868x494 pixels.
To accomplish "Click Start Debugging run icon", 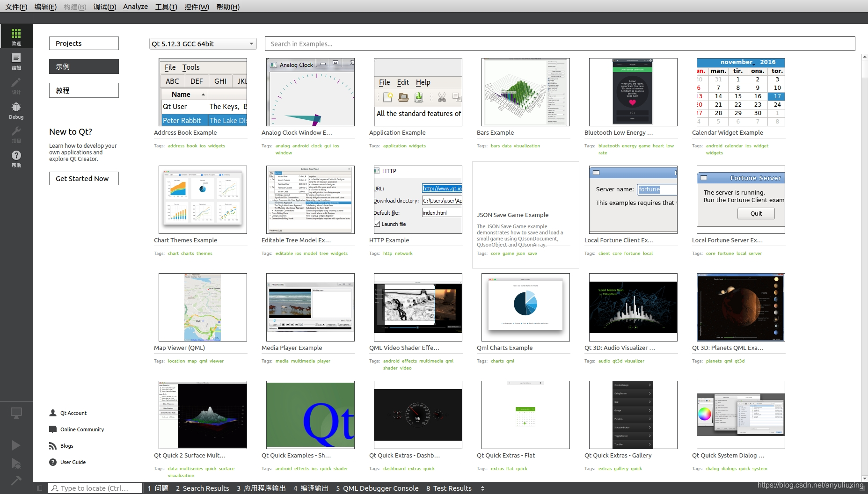I will [x=16, y=463].
